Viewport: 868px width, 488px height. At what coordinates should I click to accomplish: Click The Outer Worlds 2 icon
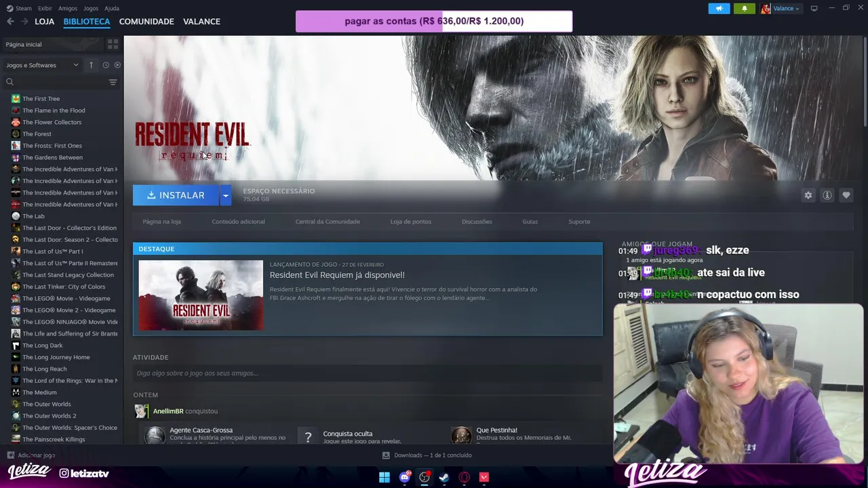16,415
